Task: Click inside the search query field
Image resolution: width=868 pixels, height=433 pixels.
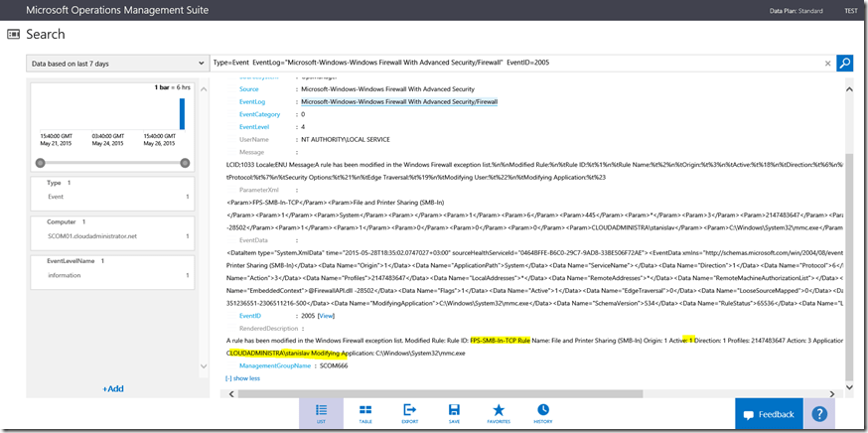Action: tap(516, 64)
